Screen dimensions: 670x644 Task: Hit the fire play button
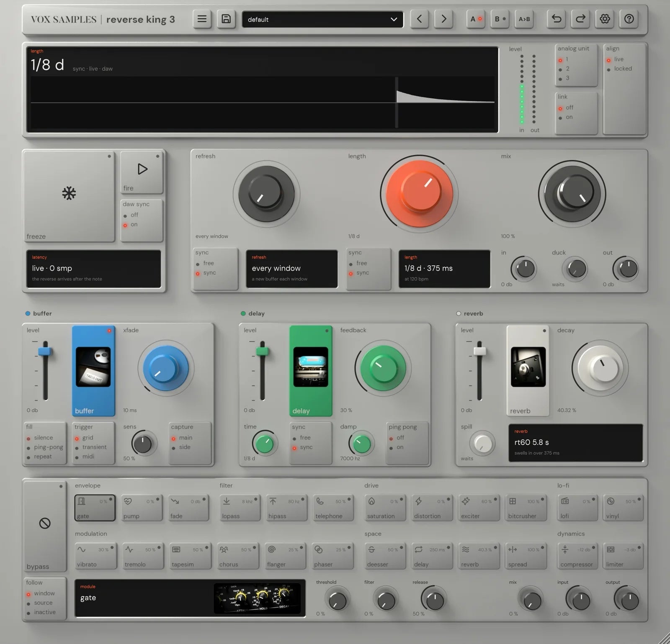click(142, 172)
